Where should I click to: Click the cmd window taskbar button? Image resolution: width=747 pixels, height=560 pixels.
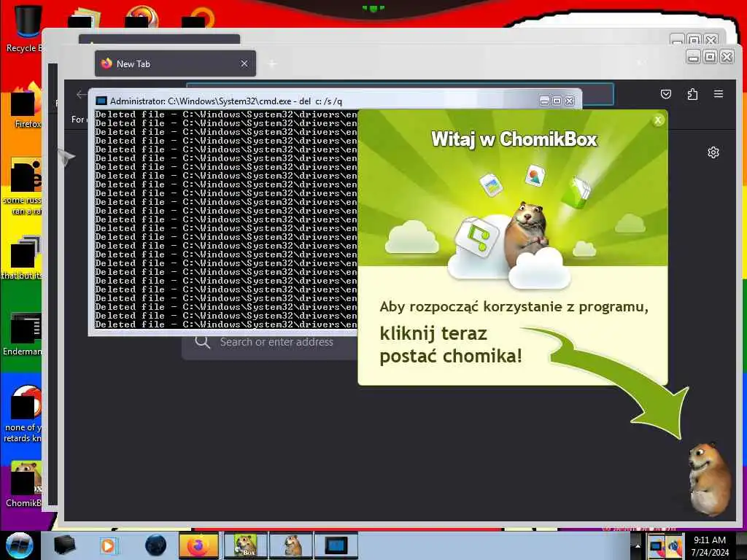(x=336, y=545)
